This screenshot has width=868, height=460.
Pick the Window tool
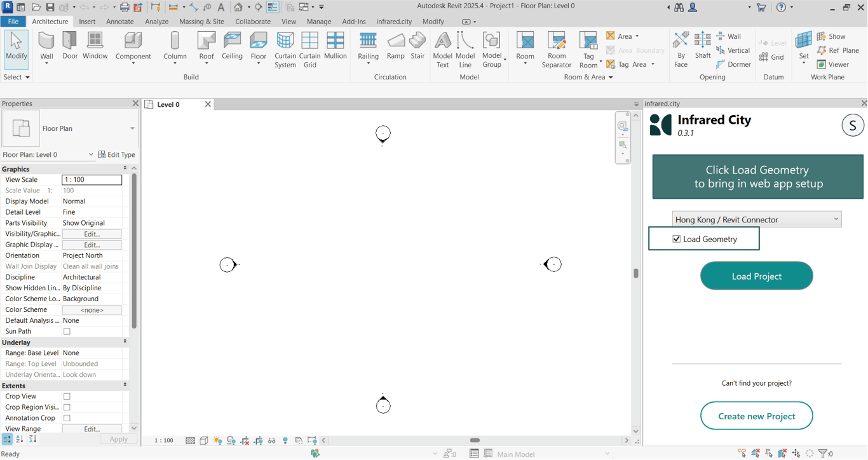(95, 46)
